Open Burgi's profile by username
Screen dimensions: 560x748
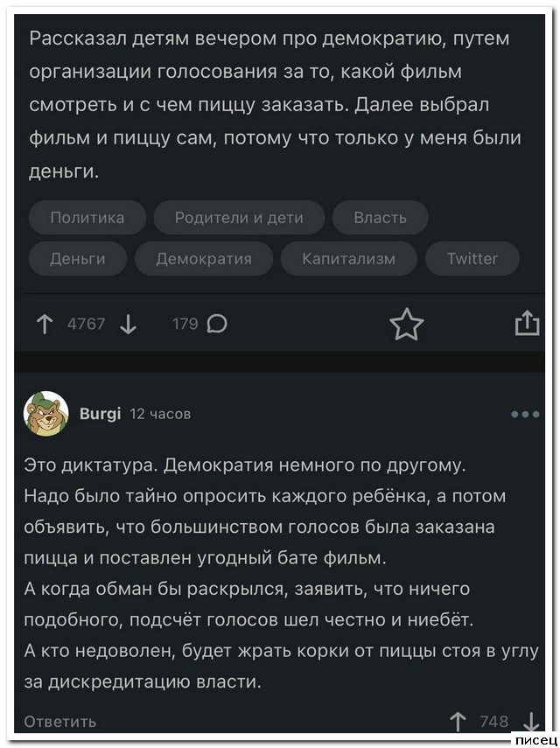101,414
